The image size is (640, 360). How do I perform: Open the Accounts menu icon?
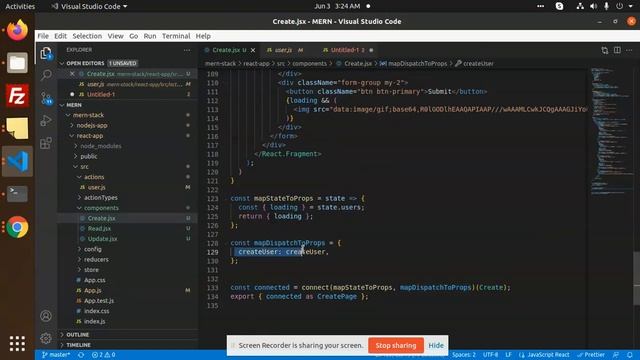click(46, 316)
